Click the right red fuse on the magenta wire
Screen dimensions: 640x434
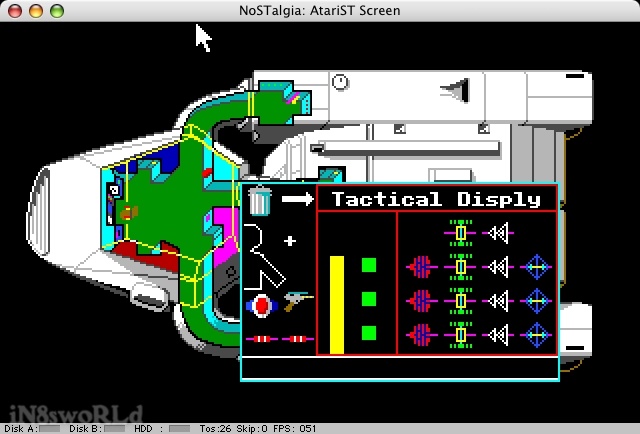298,339
